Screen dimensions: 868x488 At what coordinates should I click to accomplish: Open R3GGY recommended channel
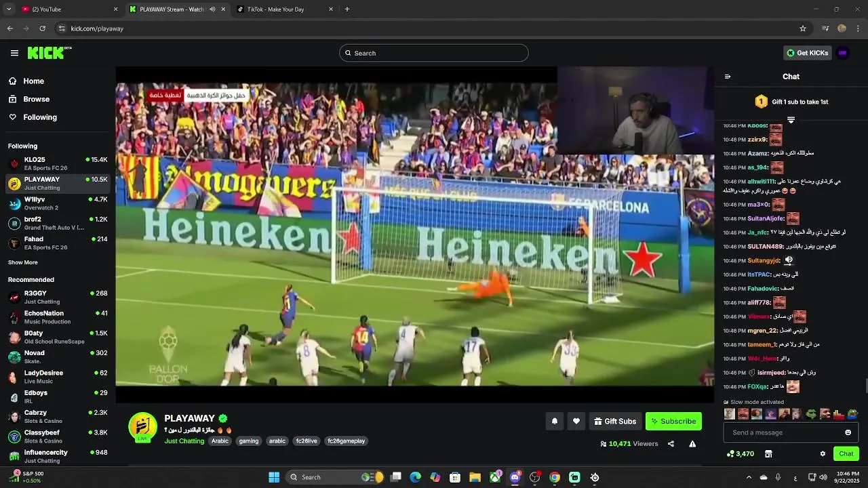[58, 297]
